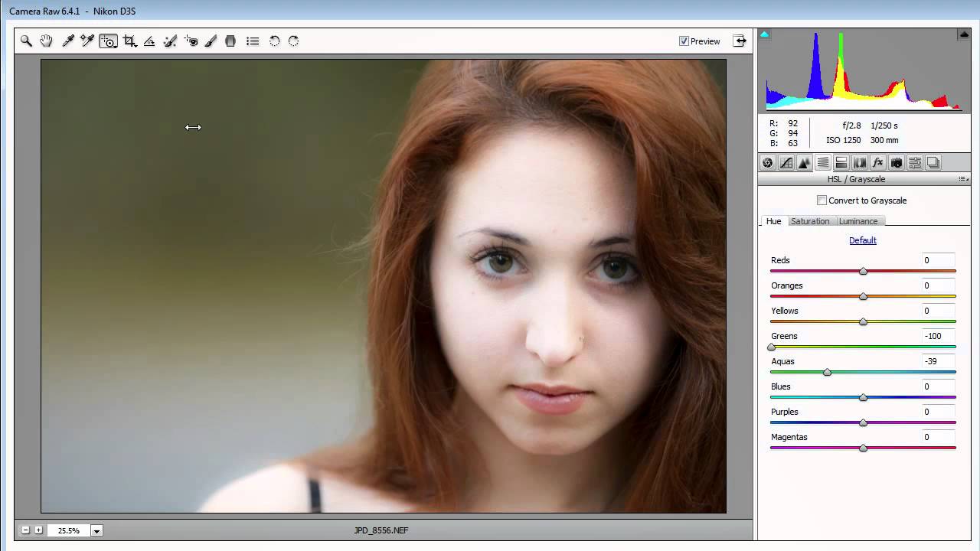Image resolution: width=980 pixels, height=551 pixels.
Task: Open the Lens Corrections panel
Action: (859, 162)
